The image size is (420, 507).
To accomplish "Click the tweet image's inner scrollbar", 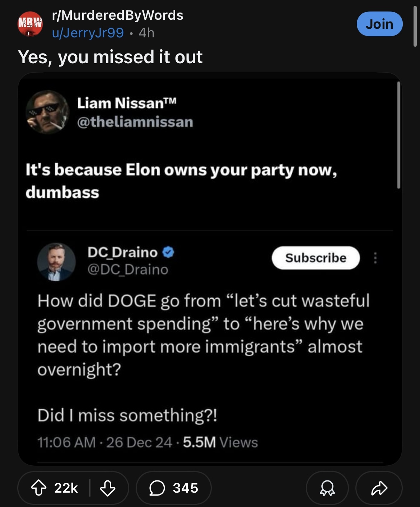I will point(398,135).
